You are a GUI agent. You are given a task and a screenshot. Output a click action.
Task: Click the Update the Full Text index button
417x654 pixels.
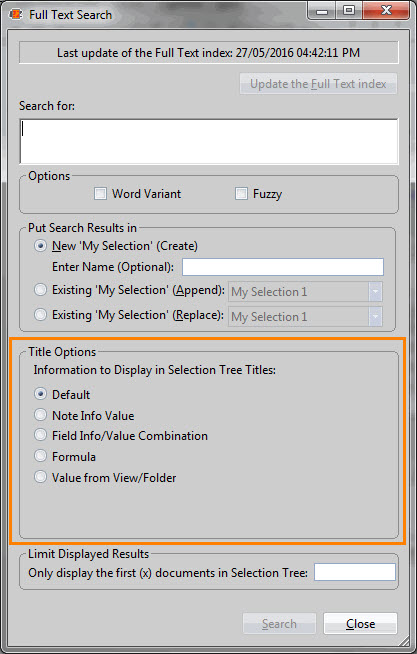pos(318,84)
